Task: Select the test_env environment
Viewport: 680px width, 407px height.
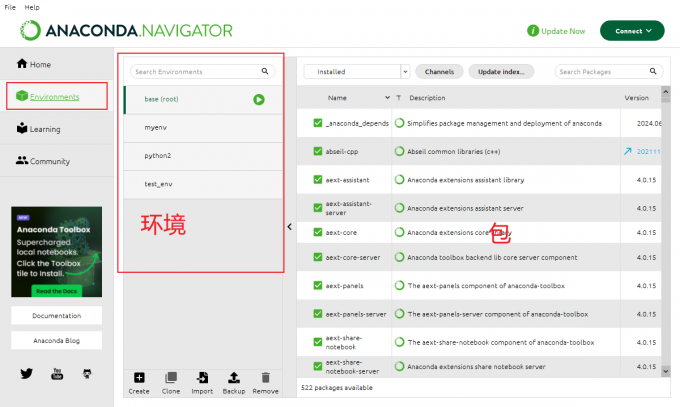Action: pyautogui.click(x=203, y=184)
